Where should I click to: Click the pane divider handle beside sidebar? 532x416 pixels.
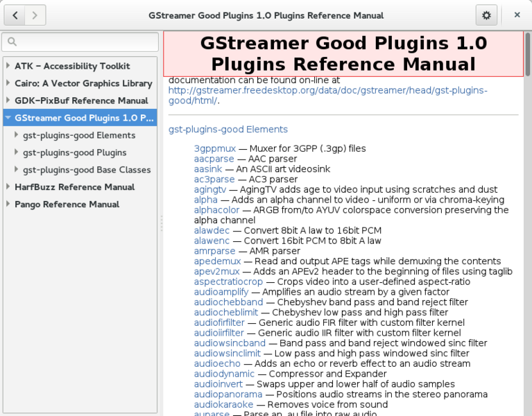[161, 224]
